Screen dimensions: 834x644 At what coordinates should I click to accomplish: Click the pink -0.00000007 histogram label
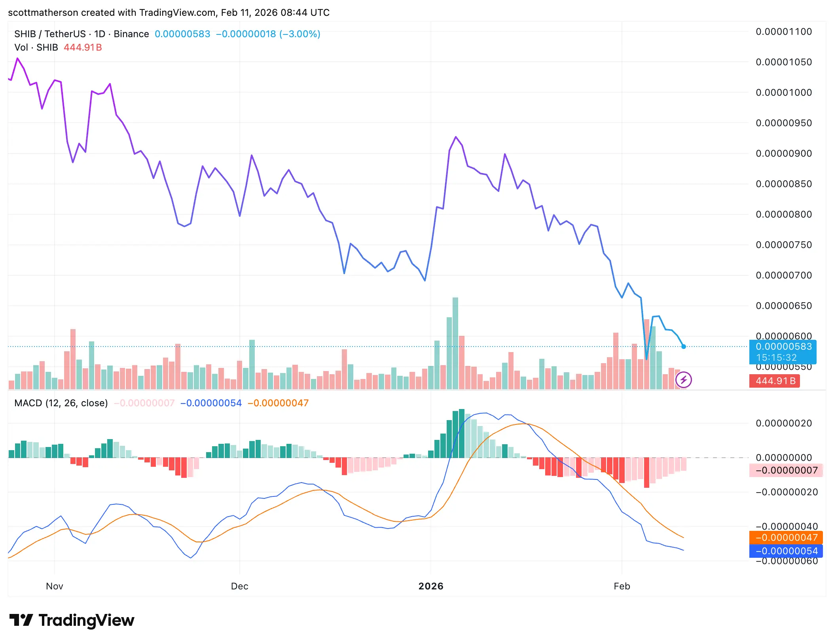[786, 470]
